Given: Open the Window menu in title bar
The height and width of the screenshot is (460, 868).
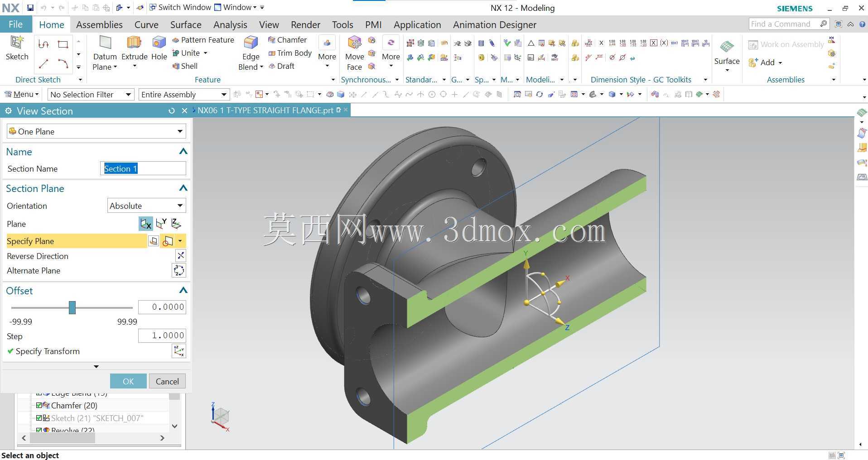Looking at the screenshot, I should coord(235,7).
